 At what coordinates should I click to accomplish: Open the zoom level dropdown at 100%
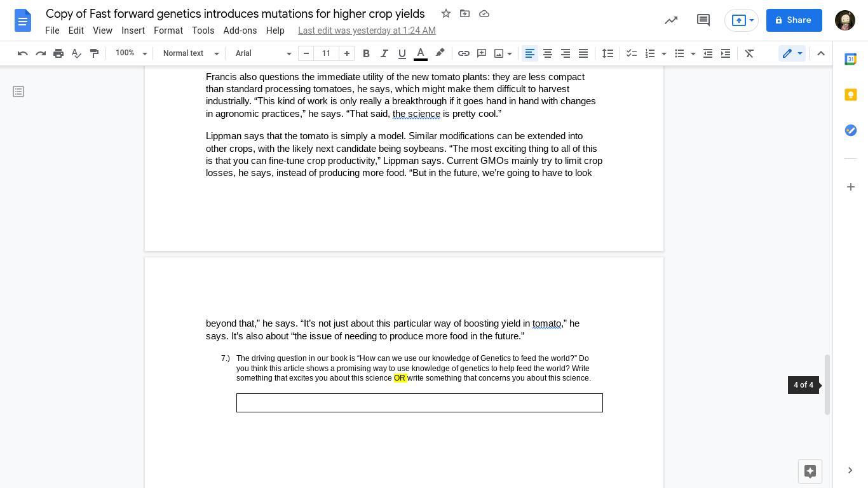tap(131, 53)
